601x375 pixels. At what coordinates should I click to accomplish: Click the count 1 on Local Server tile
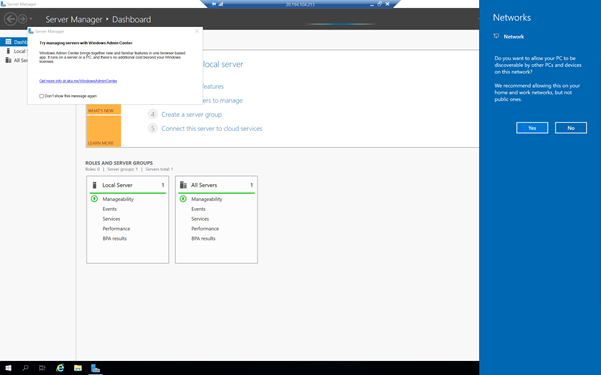coord(163,185)
